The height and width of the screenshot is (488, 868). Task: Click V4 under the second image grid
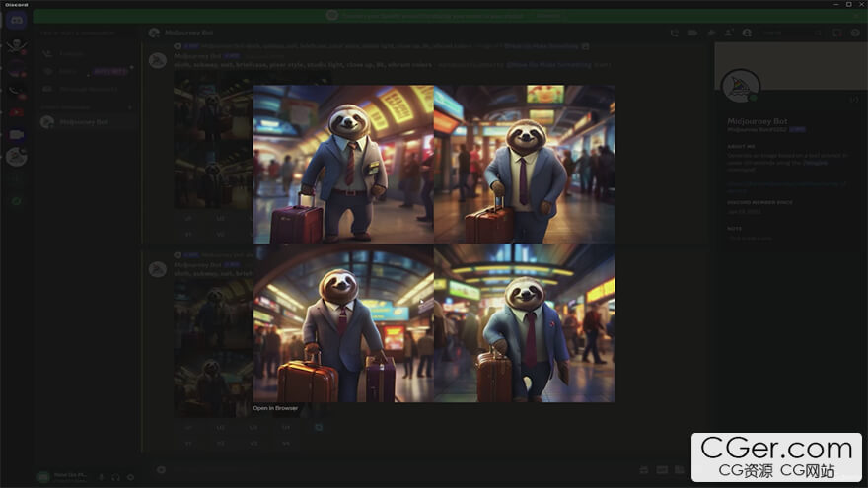(x=286, y=444)
